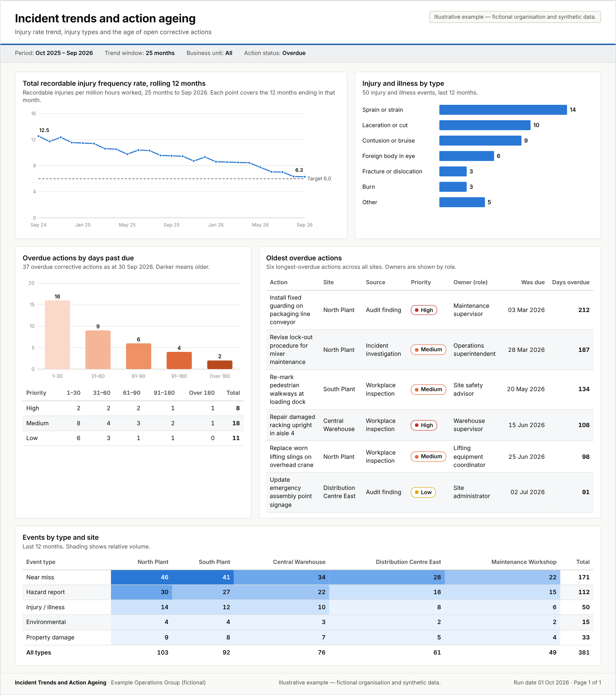Click the High row label in priority table

pyautogui.click(x=33, y=408)
